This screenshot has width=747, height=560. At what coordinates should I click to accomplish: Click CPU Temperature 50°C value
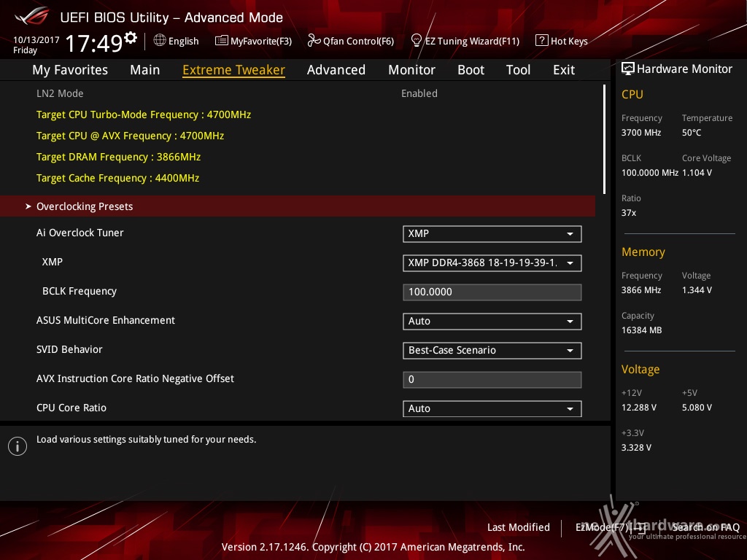click(x=692, y=133)
